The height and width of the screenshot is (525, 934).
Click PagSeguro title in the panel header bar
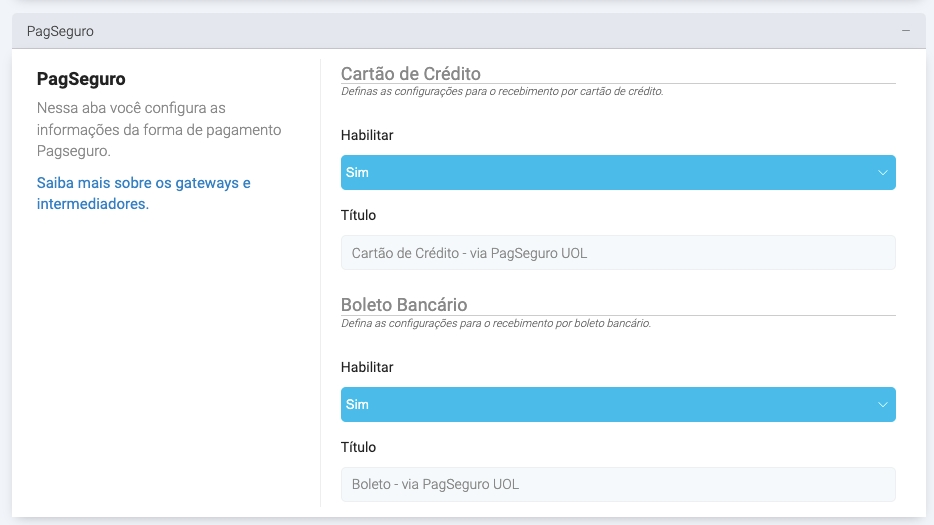(x=60, y=31)
